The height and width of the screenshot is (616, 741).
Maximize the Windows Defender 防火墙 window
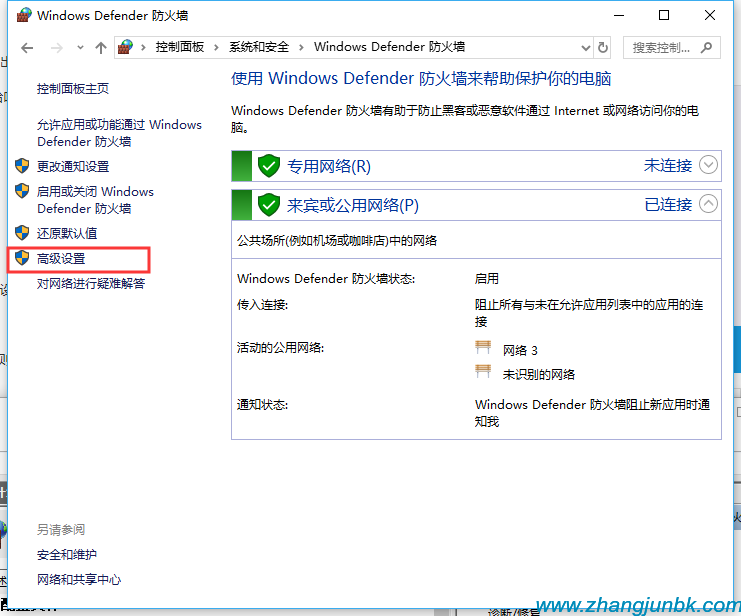(x=664, y=16)
